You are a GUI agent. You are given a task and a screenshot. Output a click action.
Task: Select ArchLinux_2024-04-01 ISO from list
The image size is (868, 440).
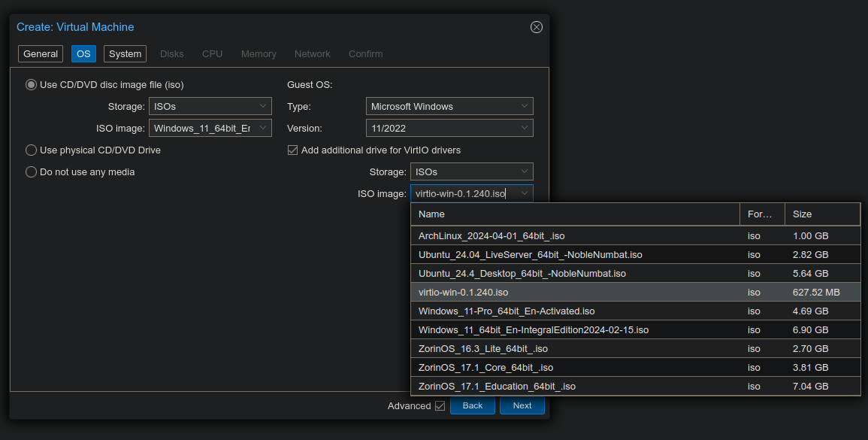click(x=491, y=236)
